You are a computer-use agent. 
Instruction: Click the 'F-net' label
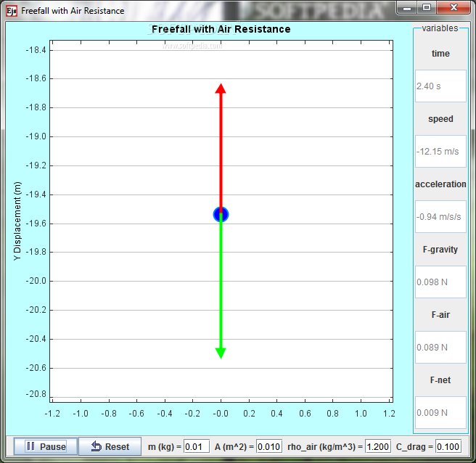coord(440,380)
